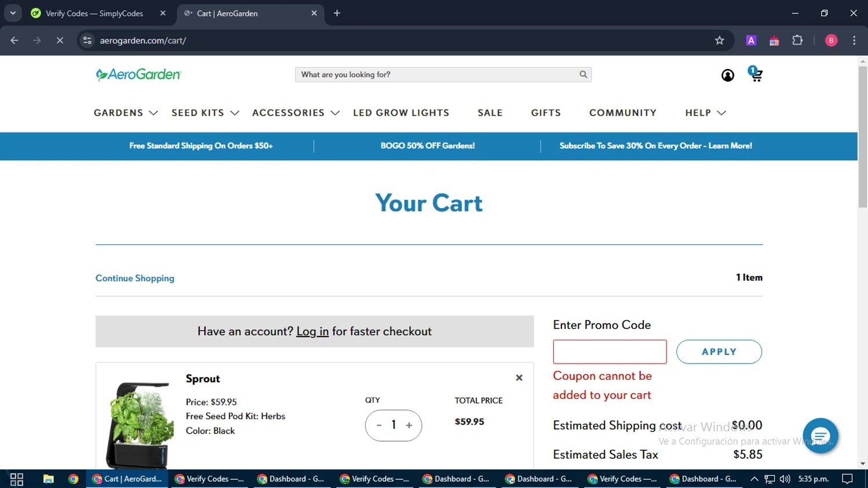Bookmark this page with the star

[719, 41]
